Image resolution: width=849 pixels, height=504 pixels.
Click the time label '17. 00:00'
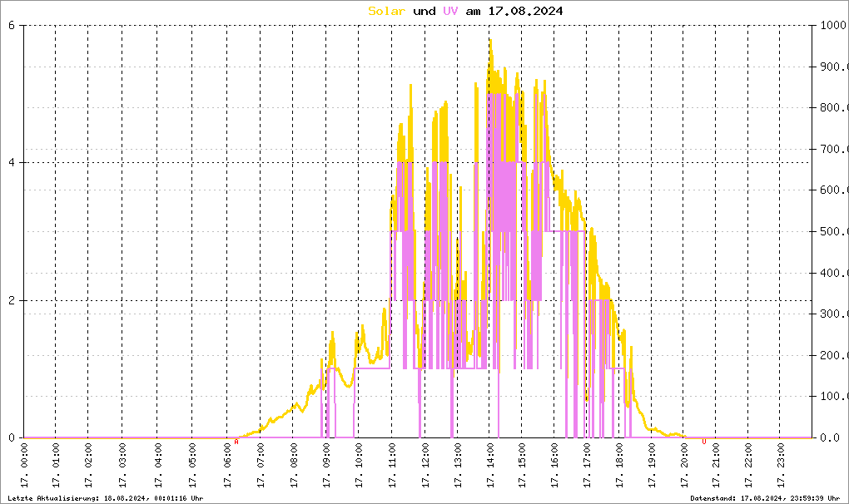click(24, 465)
